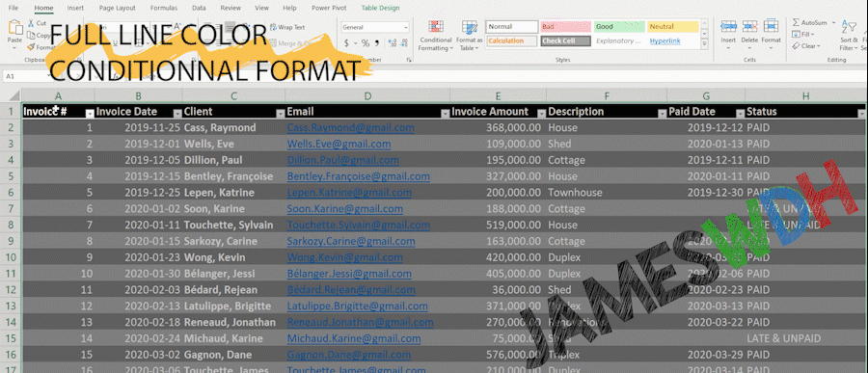
Task: Select row 7 header
Action: (11, 208)
